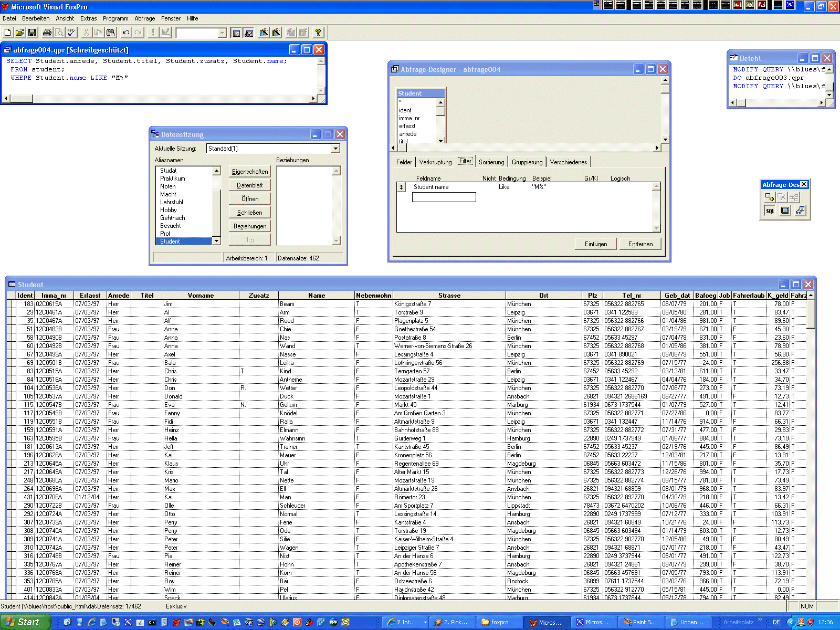This screenshot has height=630, width=840.
Task: Click the Eigenschaften button in Datensitzung
Action: (x=250, y=172)
